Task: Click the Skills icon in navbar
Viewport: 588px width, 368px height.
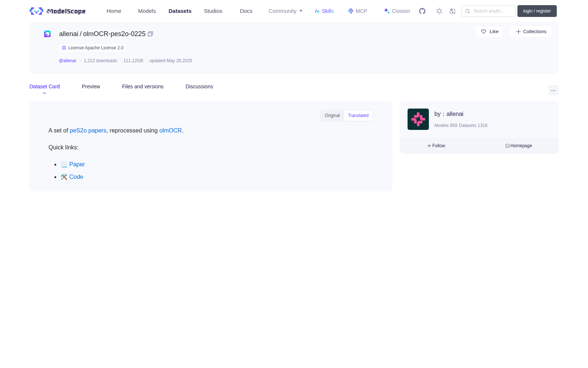Action: pos(317,11)
